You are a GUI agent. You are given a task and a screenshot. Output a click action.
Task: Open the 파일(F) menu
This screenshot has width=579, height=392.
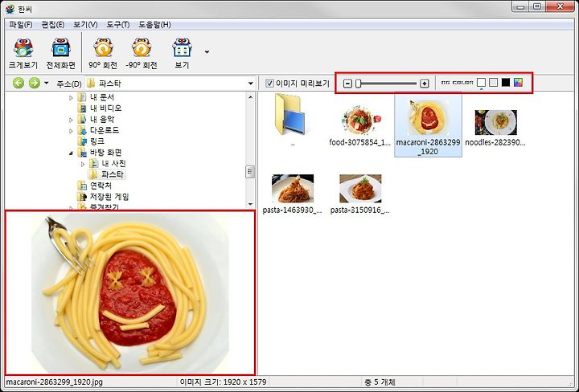pyautogui.click(x=21, y=25)
